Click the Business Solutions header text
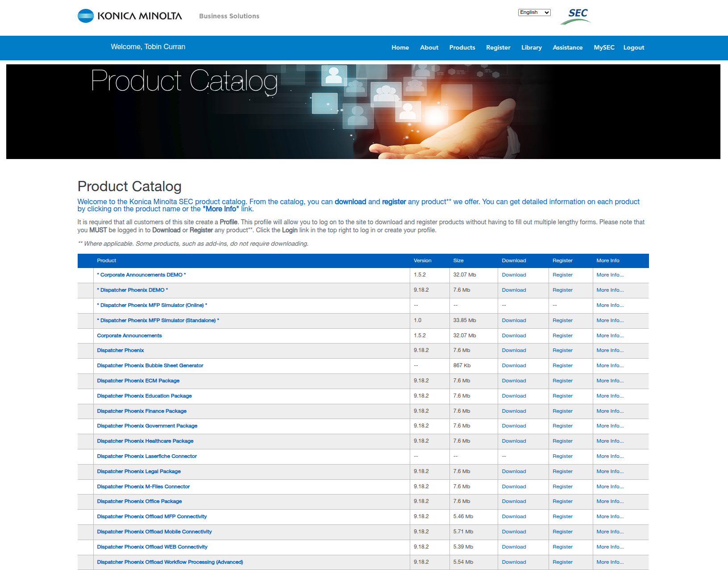The height and width of the screenshot is (570, 728). click(229, 16)
